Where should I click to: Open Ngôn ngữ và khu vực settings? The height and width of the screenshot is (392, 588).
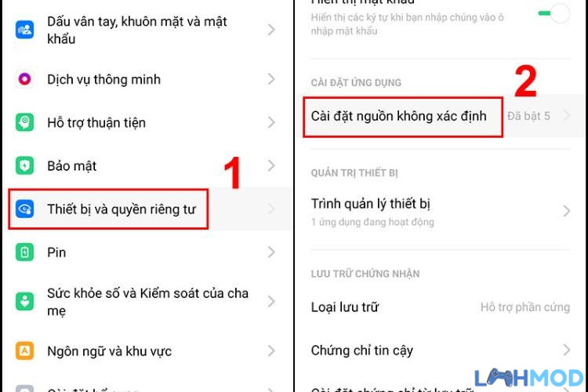pos(147,351)
